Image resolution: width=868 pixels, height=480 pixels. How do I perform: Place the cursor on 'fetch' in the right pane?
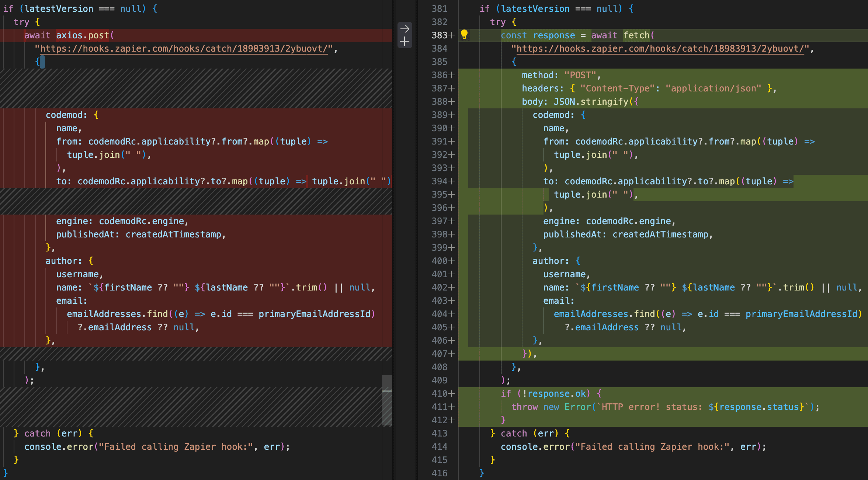pyautogui.click(x=636, y=35)
